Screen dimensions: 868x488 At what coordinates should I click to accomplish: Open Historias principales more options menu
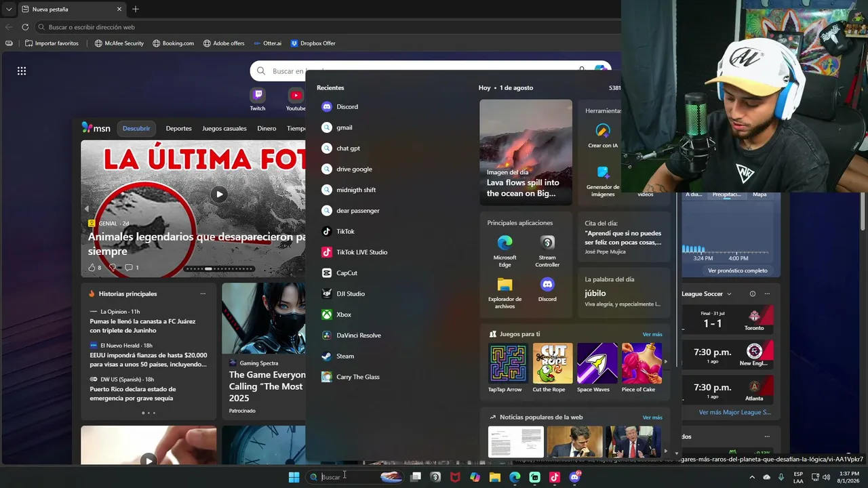pyautogui.click(x=203, y=294)
